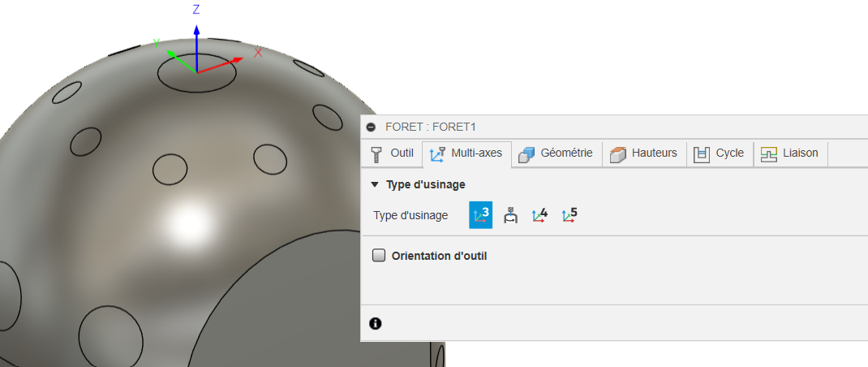Viewport: 868px width, 367px height.
Task: Select the 4-axis machining type icon
Action: pyautogui.click(x=539, y=215)
